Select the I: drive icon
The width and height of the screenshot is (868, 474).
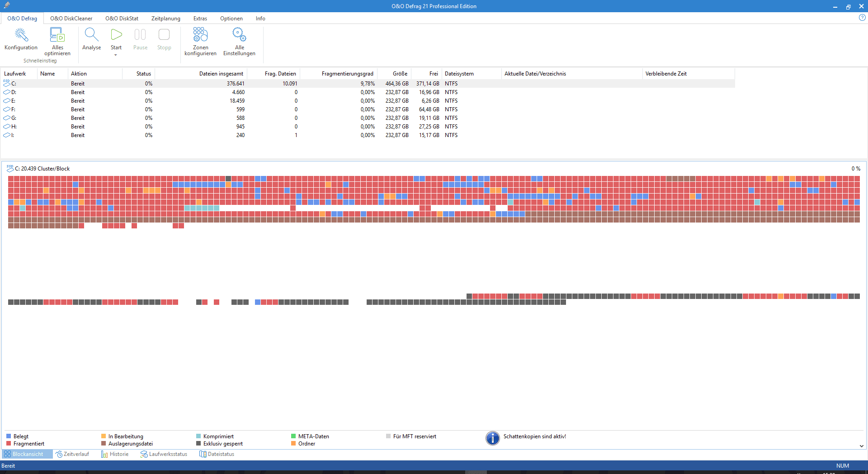pyautogui.click(x=7, y=135)
